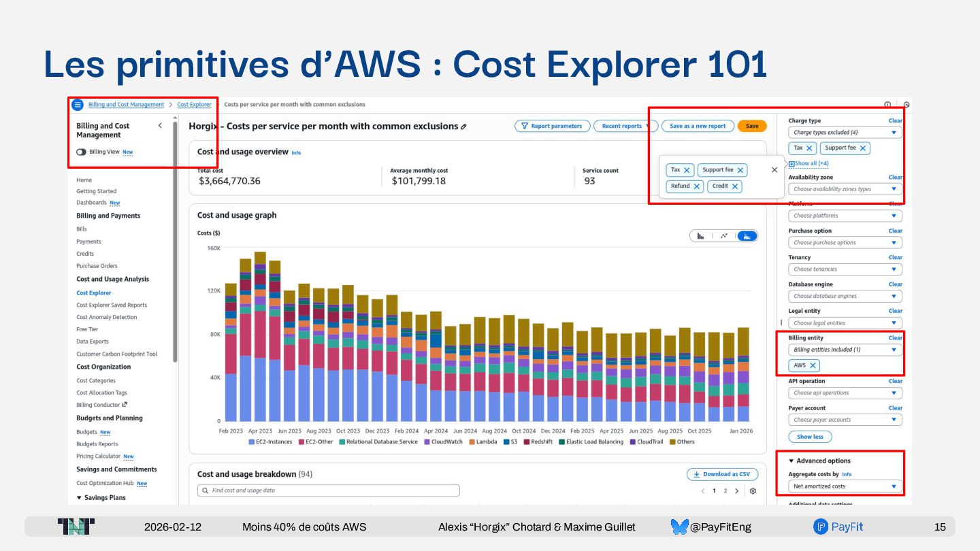Toggle the Billing View switch

[x=81, y=152]
